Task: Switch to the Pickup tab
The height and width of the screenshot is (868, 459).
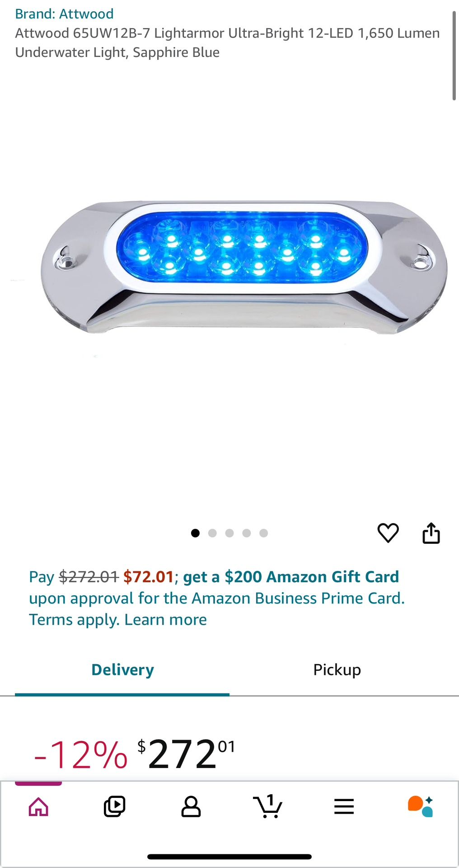Action: coord(337,670)
